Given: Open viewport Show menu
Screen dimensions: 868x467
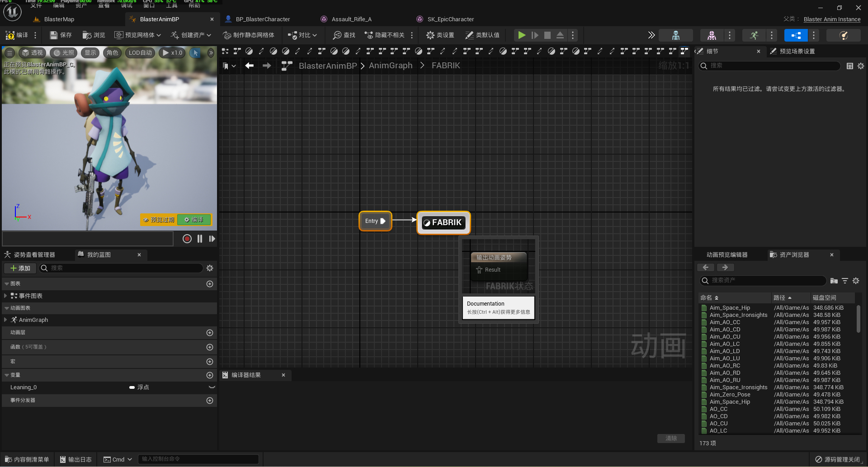Looking at the screenshot, I should tap(90, 53).
